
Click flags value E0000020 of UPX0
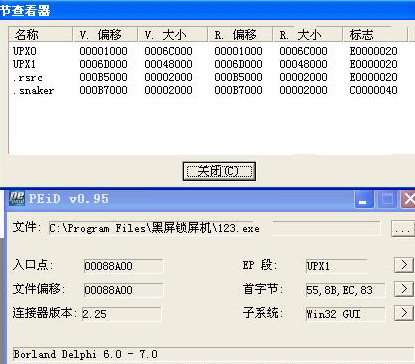(x=373, y=51)
